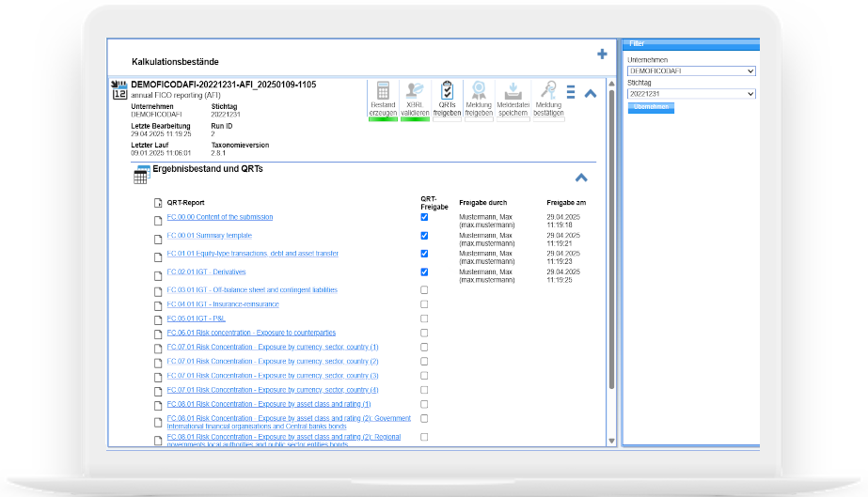Click the Meldung freigeben ribbon icon
Image resolution: width=868 pixels, height=497 pixels.
click(480, 92)
